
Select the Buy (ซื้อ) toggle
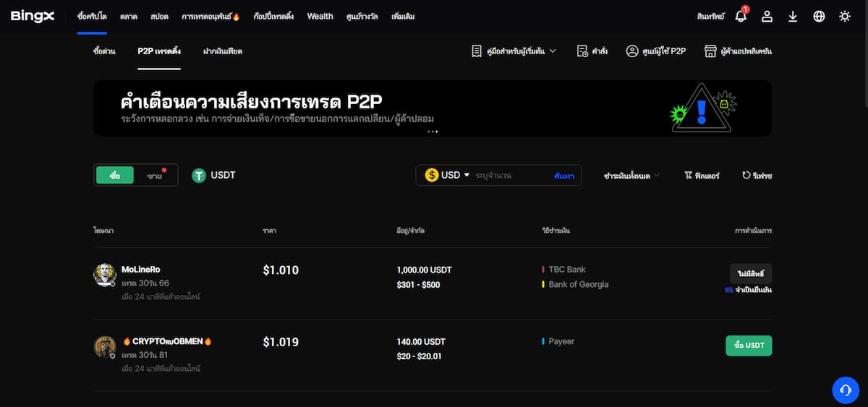coord(115,176)
